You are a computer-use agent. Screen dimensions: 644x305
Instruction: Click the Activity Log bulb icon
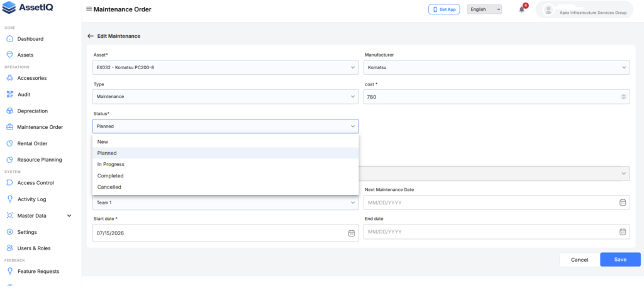point(10,199)
